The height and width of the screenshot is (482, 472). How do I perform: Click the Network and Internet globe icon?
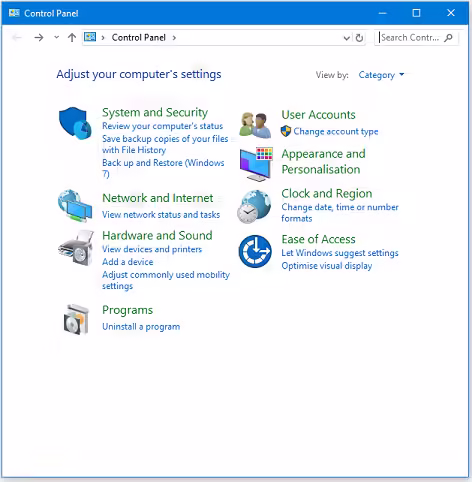75,206
